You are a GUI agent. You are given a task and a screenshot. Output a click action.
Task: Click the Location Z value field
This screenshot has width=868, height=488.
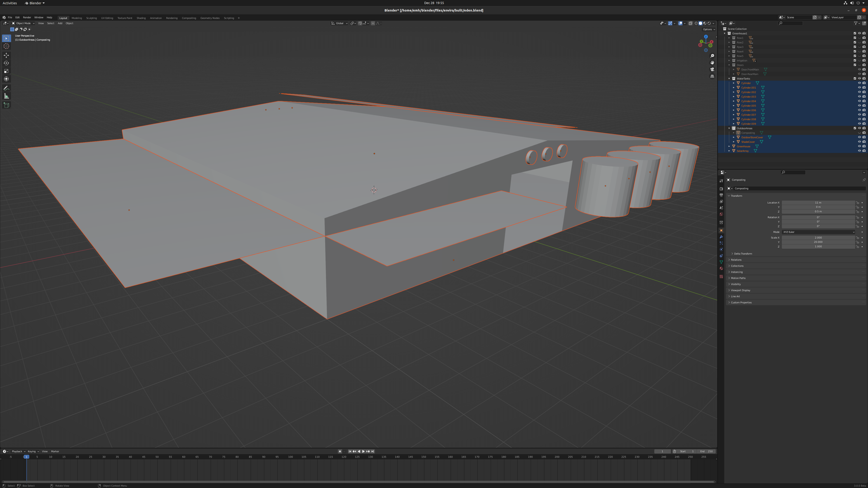(818, 211)
